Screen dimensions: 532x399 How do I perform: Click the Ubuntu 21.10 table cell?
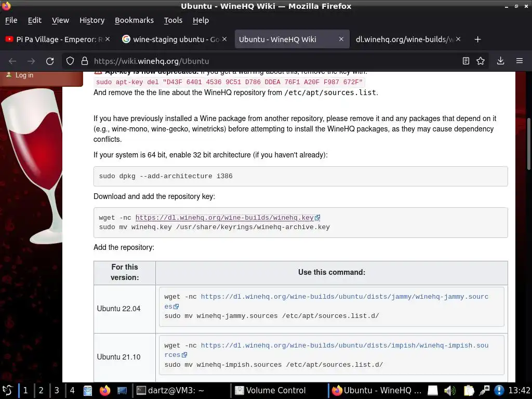point(125,357)
